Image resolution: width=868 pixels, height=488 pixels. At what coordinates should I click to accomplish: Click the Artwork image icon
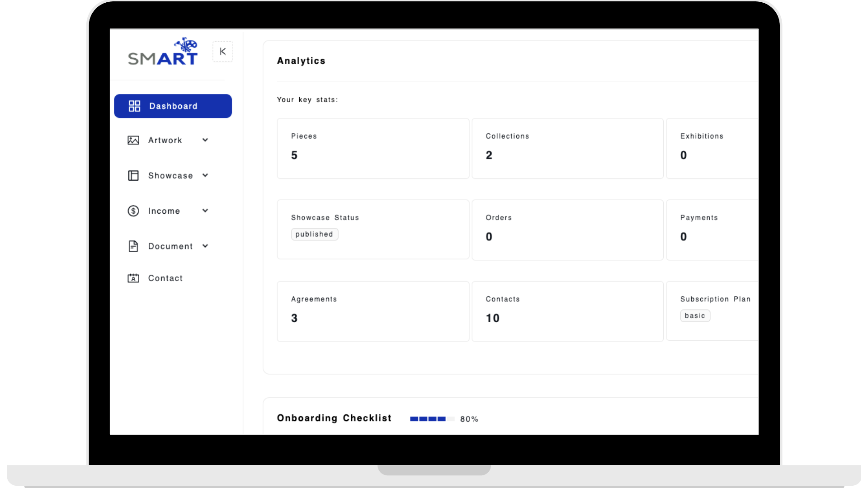click(133, 141)
